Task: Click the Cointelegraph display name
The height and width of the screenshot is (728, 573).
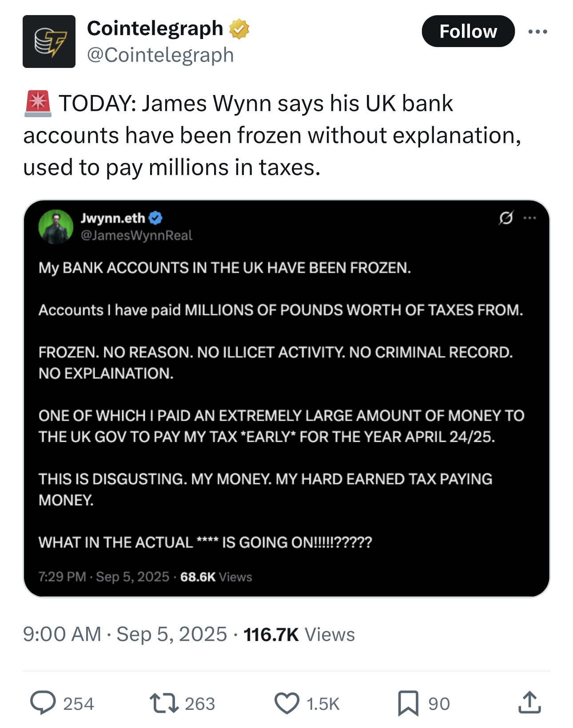Action: (x=155, y=28)
